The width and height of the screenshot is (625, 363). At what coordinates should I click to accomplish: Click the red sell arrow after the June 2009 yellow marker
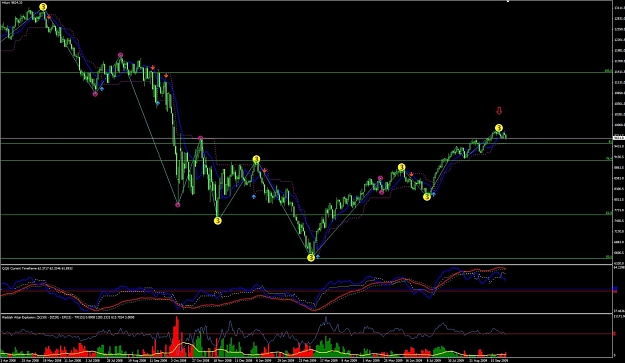(411, 174)
